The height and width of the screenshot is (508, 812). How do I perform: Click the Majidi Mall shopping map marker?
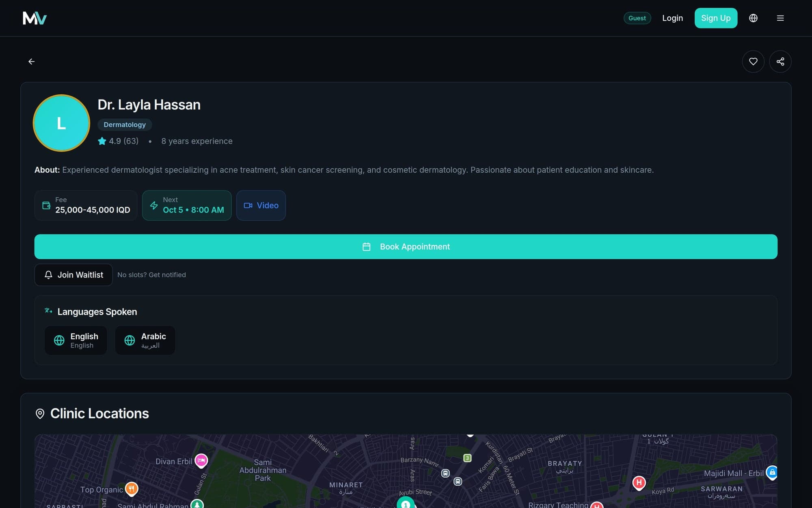click(772, 472)
